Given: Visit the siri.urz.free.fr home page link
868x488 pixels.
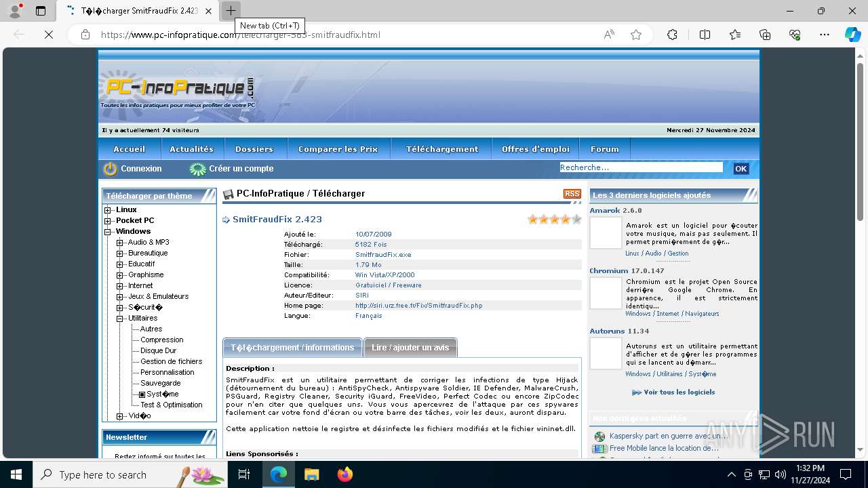Looking at the screenshot, I should (x=419, y=306).
